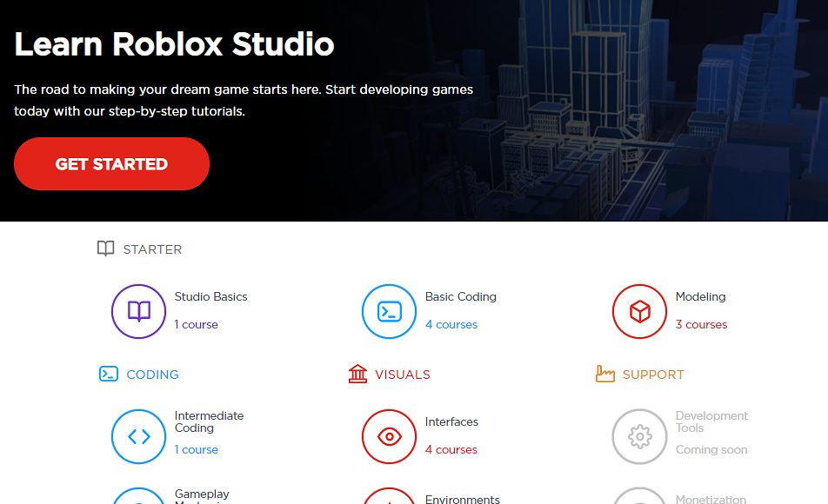Click the 'road to making your dream game' paragraph
Image resolution: width=828 pixels, height=504 pixels.
point(244,100)
